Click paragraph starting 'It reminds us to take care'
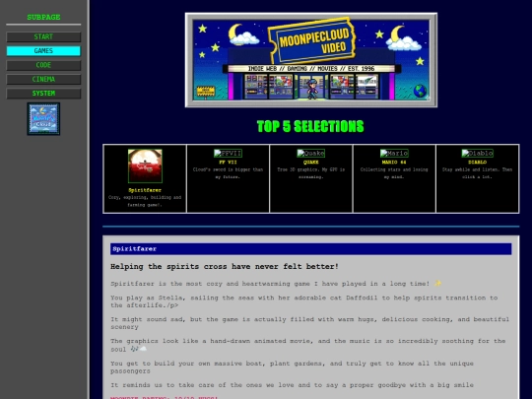Viewport: 532px width, 399px height. [x=292, y=385]
